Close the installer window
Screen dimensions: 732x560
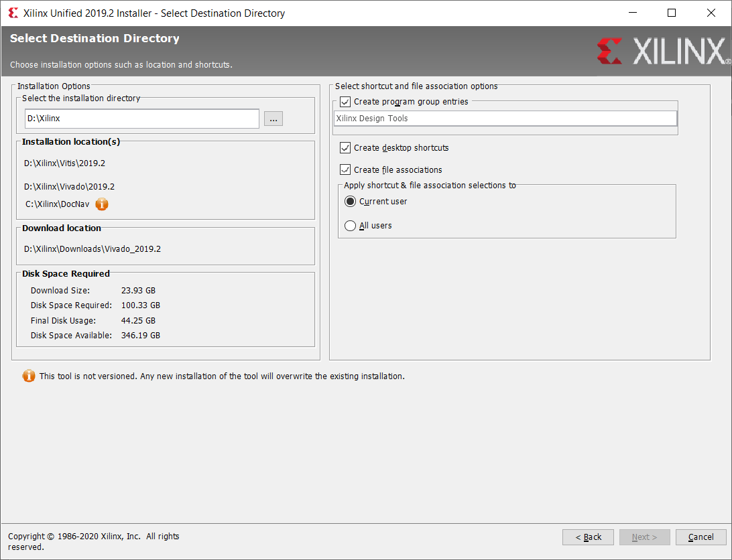point(711,13)
